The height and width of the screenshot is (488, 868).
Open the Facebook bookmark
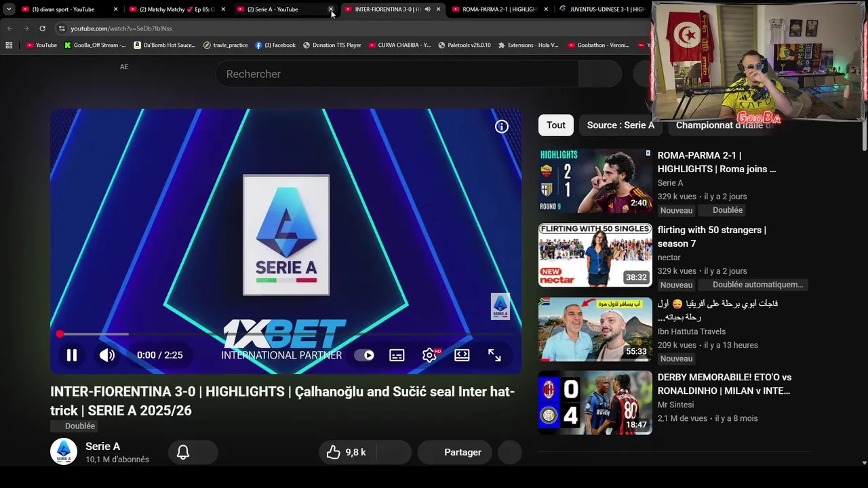click(275, 45)
